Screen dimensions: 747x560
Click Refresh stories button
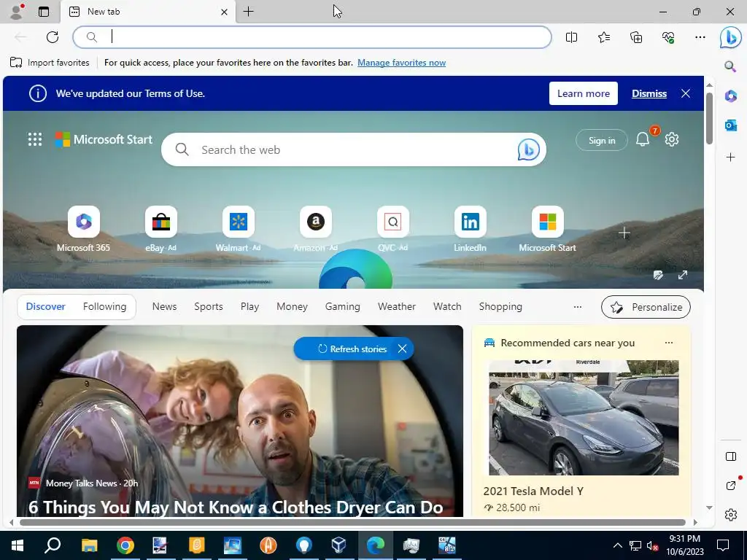(352, 349)
